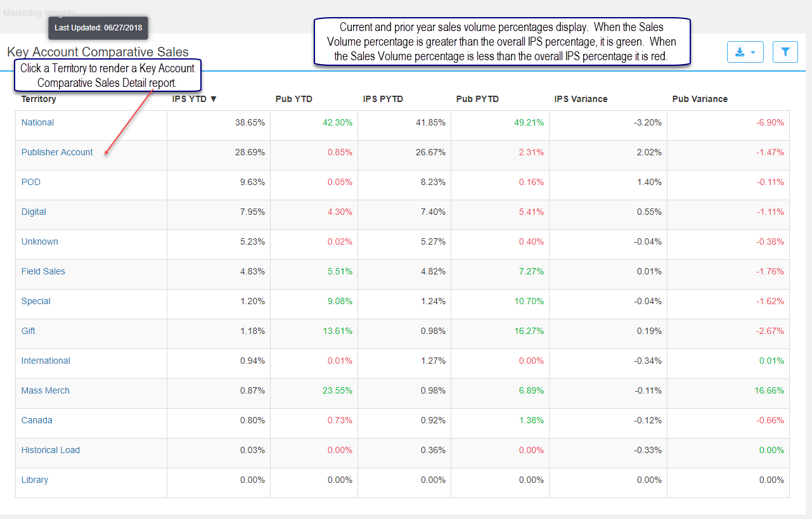Image resolution: width=812 pixels, height=519 pixels.
Task: Select the Special Pub YTD value 9.08%
Action: pyautogui.click(x=340, y=301)
